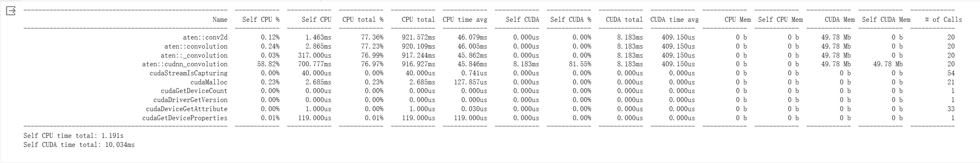Click the cudaGetDeviceProperties row name
This screenshot has width=980, height=163.
point(185,118)
